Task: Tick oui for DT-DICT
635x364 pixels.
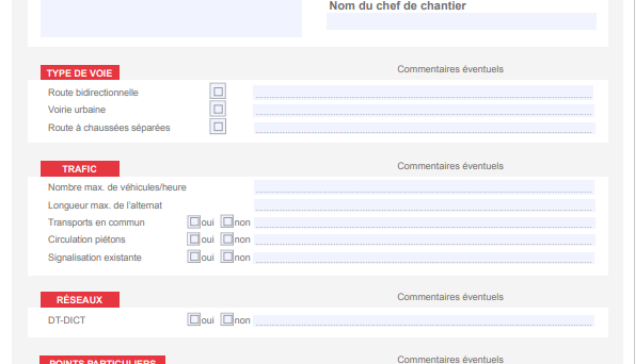Action: tap(194, 319)
